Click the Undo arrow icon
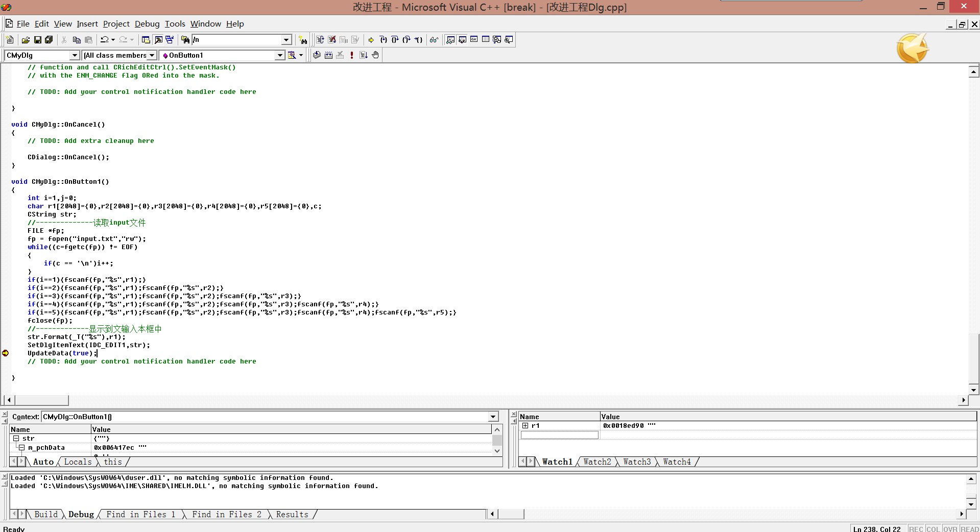Viewport: 980px width, 532px height. [x=105, y=40]
